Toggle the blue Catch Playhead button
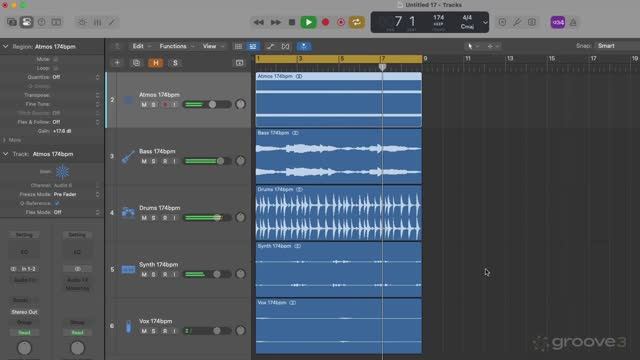The width and height of the screenshot is (640, 360). pyautogui.click(x=304, y=47)
